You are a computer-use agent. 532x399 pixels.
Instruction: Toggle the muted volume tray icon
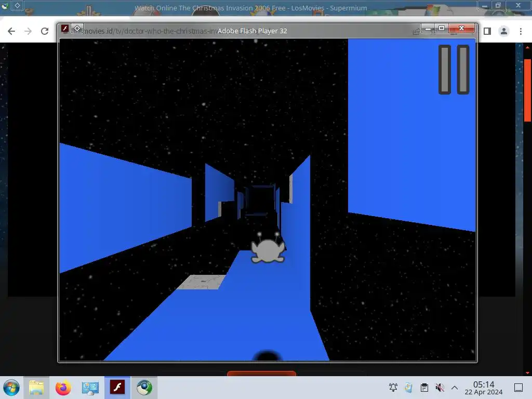coord(440,388)
